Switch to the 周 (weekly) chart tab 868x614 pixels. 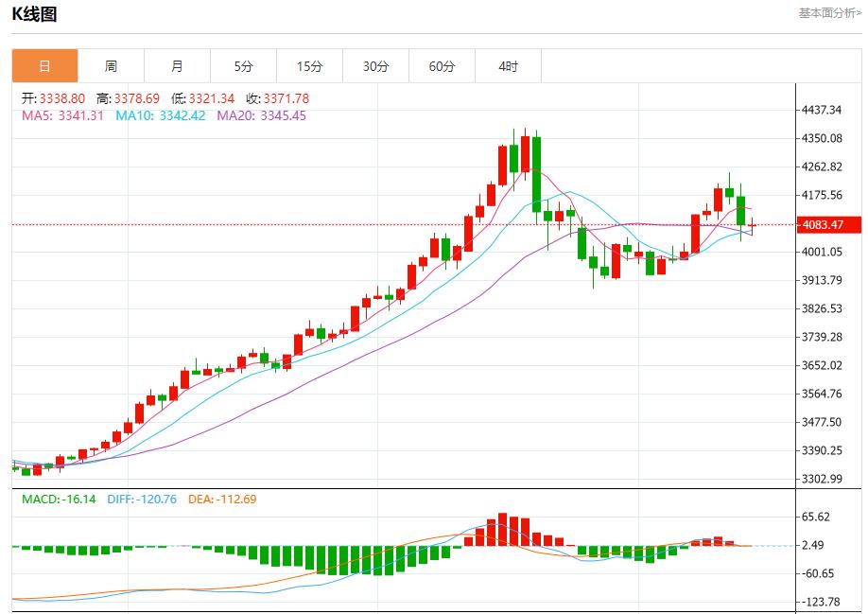point(111,66)
